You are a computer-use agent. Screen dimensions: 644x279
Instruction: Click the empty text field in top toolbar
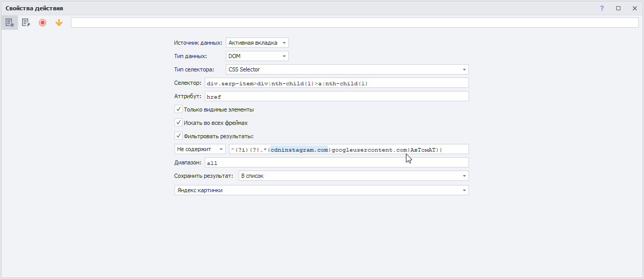pyautogui.click(x=355, y=23)
